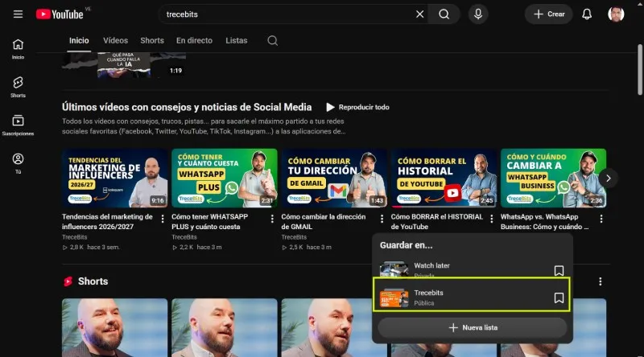Switch to the Listas tab
The width and height of the screenshot is (644, 357).
point(236,41)
